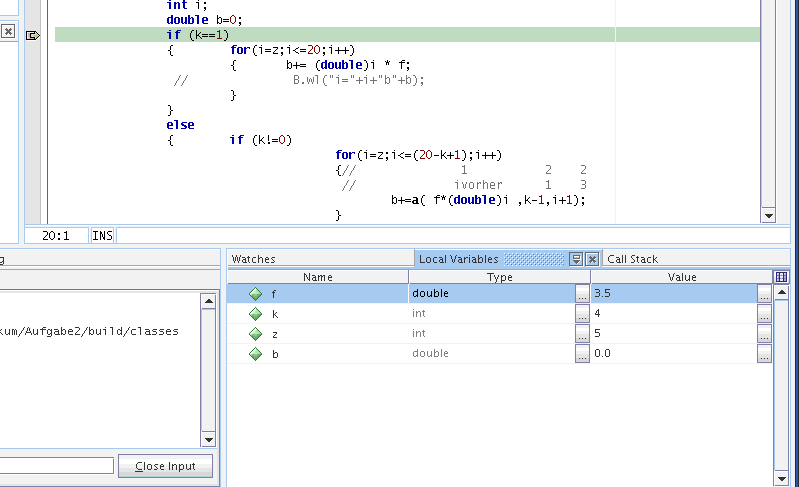Viewport: 799px width, 487px height.
Task: Open the column chooser icon in the variables table
Action: [x=781, y=277]
